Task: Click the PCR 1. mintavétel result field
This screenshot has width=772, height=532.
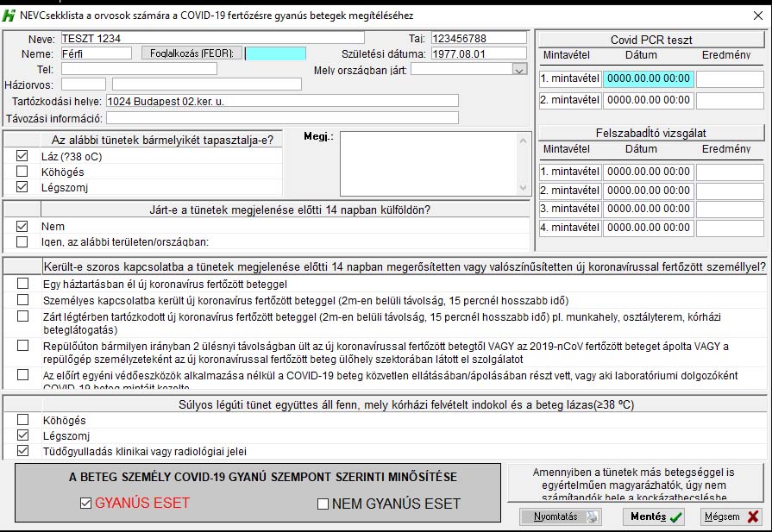Action: click(730, 78)
